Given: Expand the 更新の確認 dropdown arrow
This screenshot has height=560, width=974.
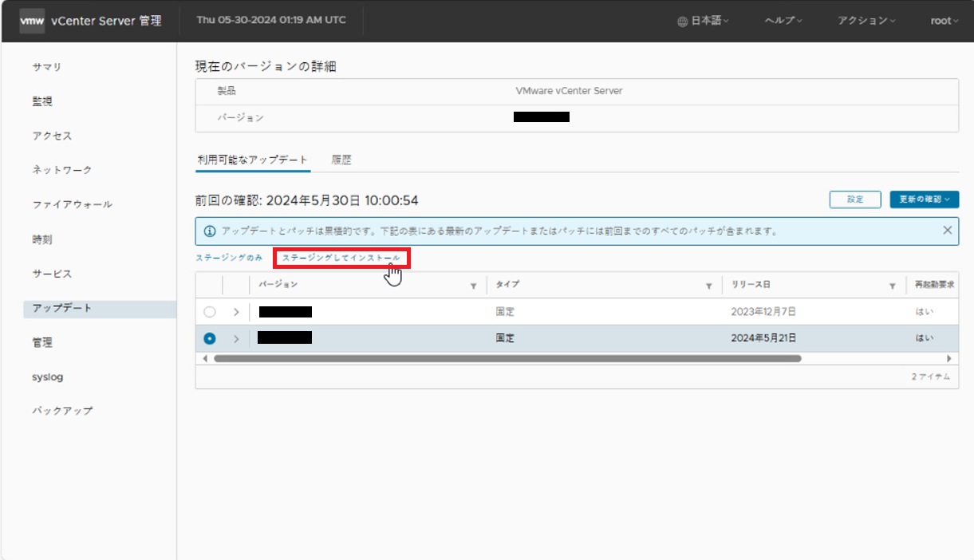Looking at the screenshot, I should tap(948, 199).
